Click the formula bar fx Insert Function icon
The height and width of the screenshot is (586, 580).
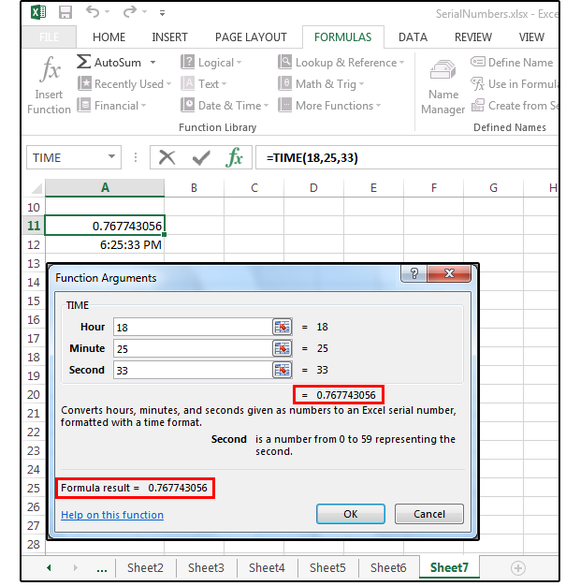[234, 157]
